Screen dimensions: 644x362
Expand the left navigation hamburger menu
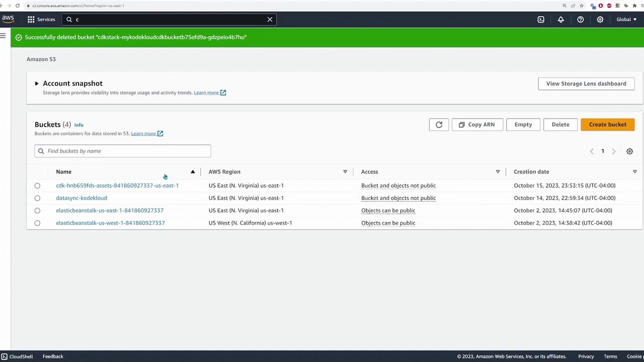3,35
